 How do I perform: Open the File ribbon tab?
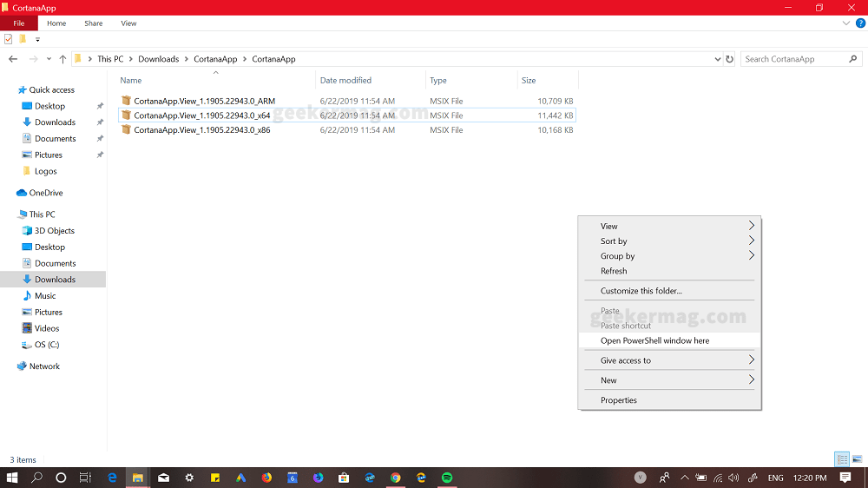19,23
